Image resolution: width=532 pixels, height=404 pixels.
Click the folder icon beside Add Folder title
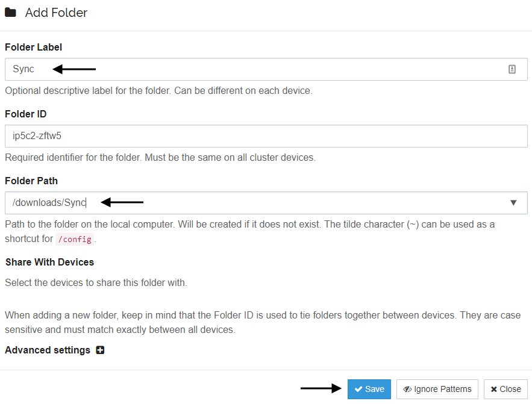click(x=10, y=13)
